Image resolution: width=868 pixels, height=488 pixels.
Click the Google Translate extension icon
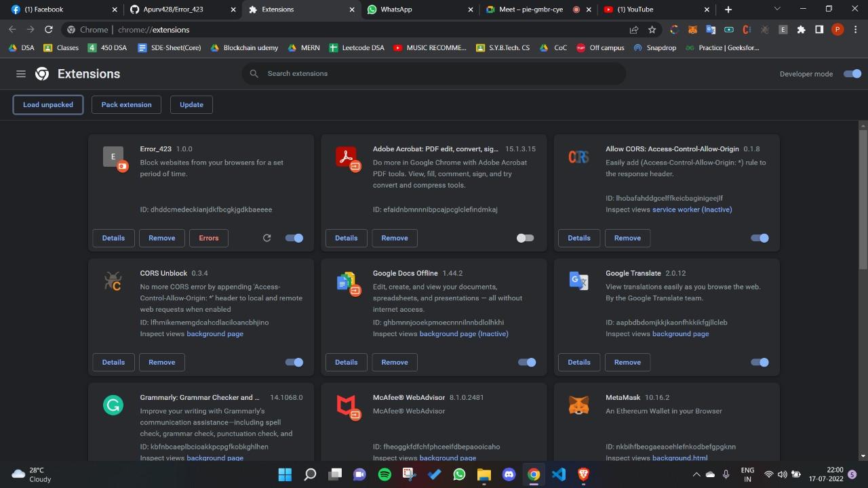pos(578,281)
